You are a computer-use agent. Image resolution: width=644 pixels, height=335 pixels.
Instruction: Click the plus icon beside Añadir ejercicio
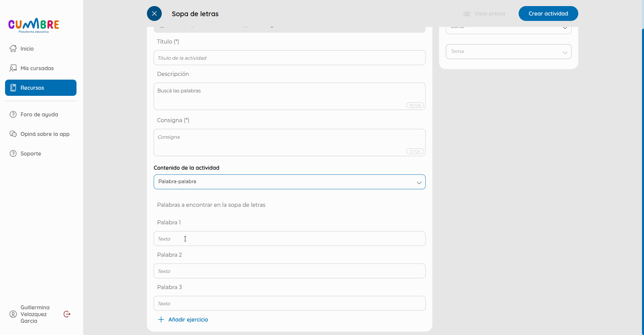[x=161, y=319]
